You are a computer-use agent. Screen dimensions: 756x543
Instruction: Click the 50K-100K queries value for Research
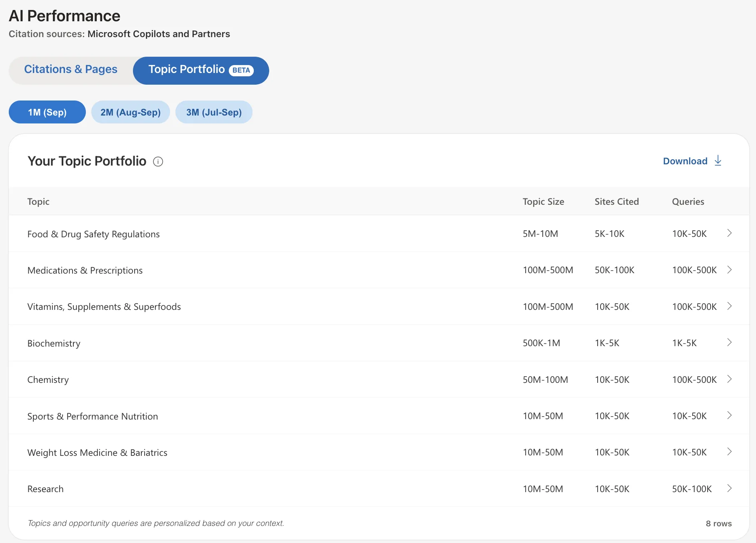click(692, 489)
